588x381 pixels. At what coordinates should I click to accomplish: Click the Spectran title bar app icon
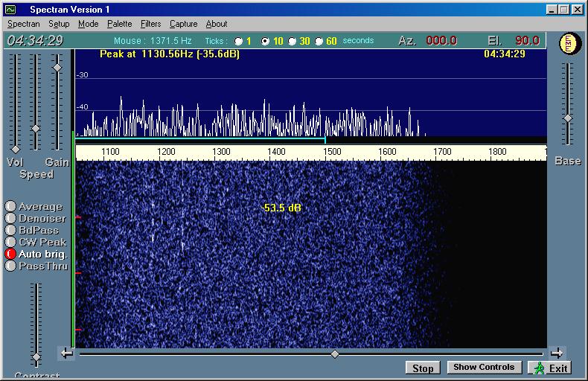10,10
